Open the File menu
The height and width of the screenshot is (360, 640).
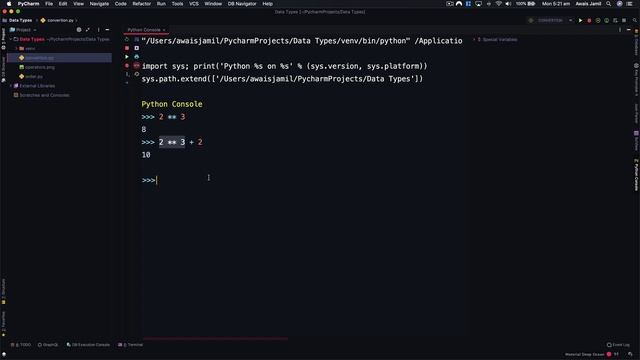point(49,4)
